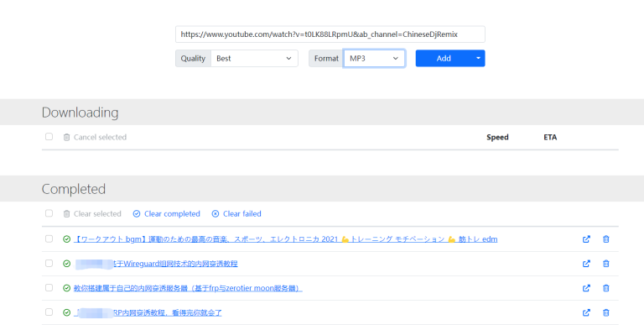
Task: Click the ETA column header
Action: click(550, 137)
